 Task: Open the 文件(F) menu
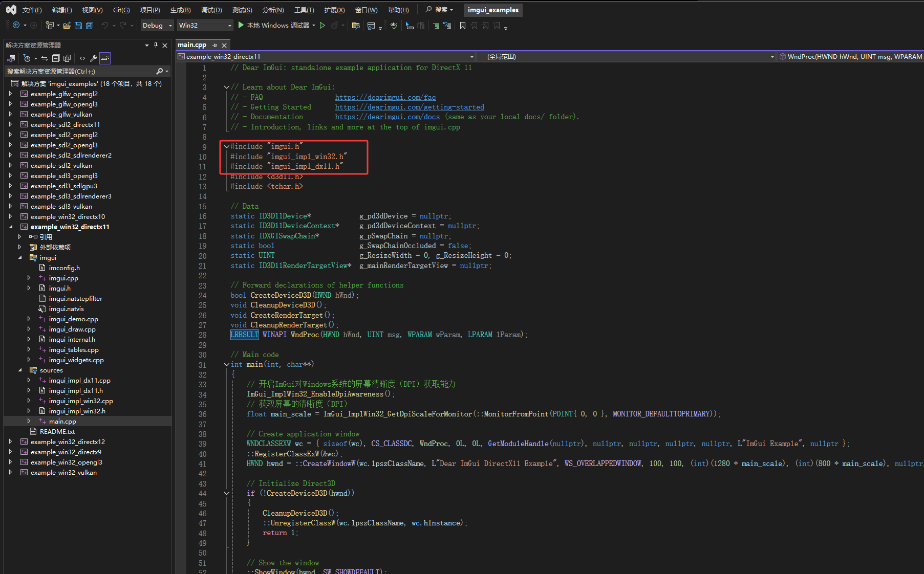(x=32, y=10)
